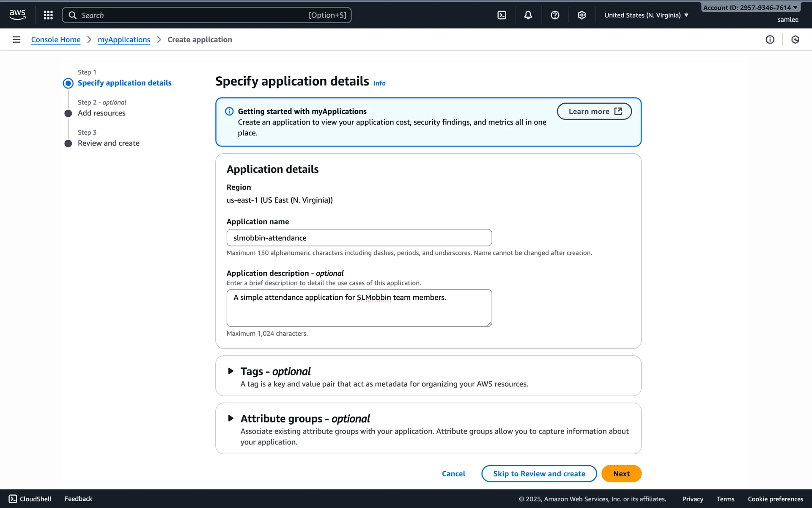Launch CloudShell from the top bar icon

502,15
